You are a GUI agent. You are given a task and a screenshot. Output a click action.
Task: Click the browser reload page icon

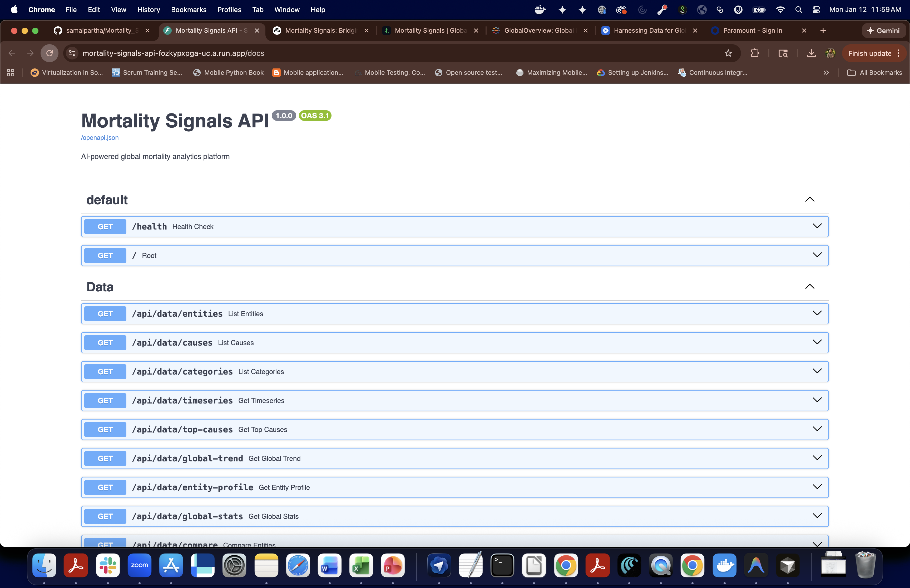pos(49,53)
